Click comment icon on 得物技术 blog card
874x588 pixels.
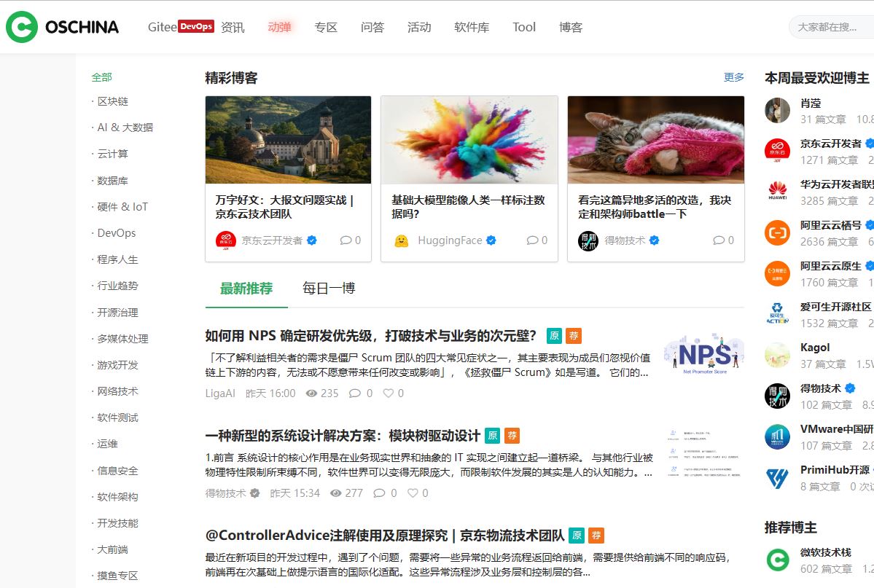[x=719, y=240]
